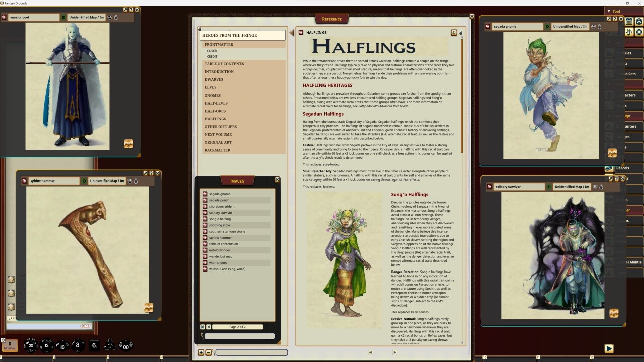The height and width of the screenshot is (362, 644).
Task: Expand the DWARVES section in the table of contents
Action: click(214, 79)
